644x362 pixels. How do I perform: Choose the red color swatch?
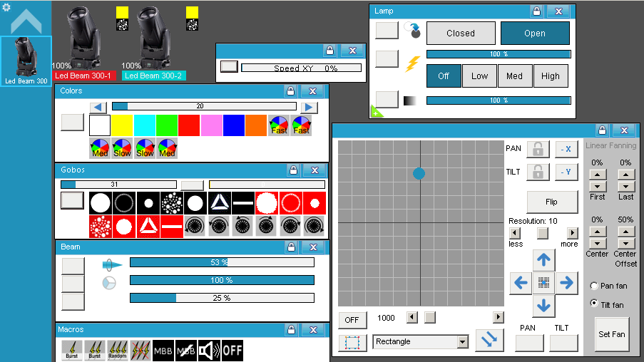pos(189,125)
